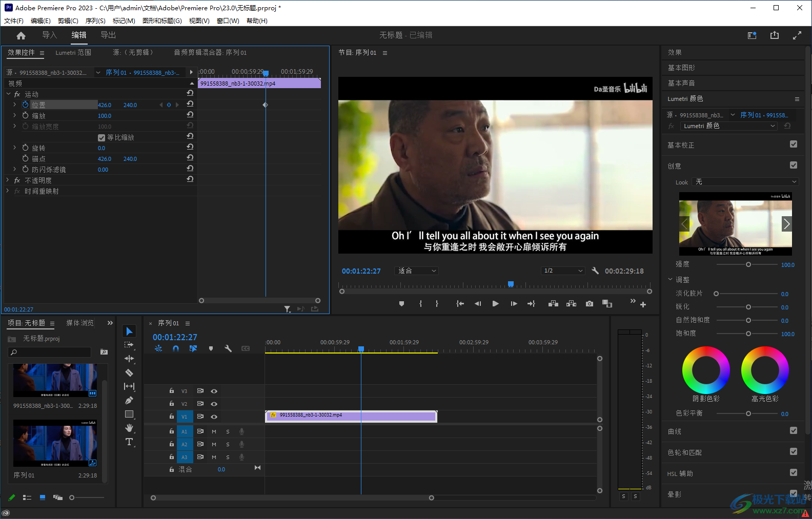The height and width of the screenshot is (519, 812).
Task: Open timeline display settings wrench
Action: coord(228,348)
